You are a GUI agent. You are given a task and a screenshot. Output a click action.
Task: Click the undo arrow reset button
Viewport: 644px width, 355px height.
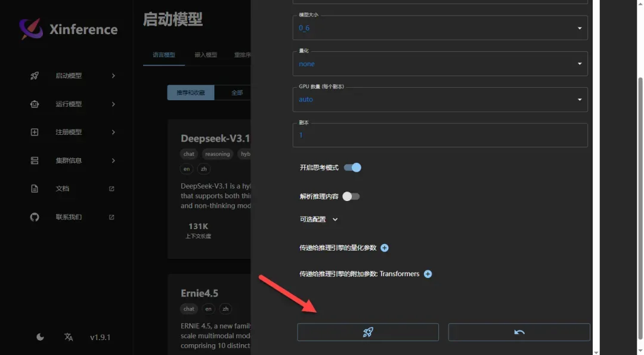[x=519, y=332]
